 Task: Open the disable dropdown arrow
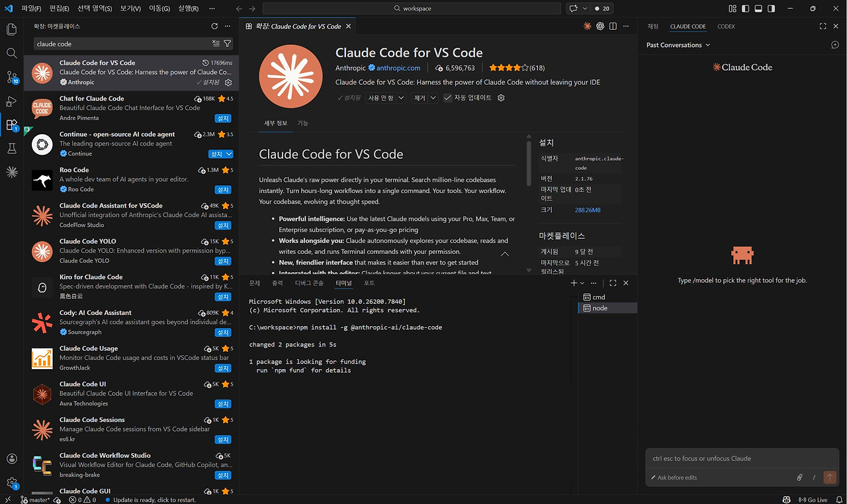coord(401,98)
